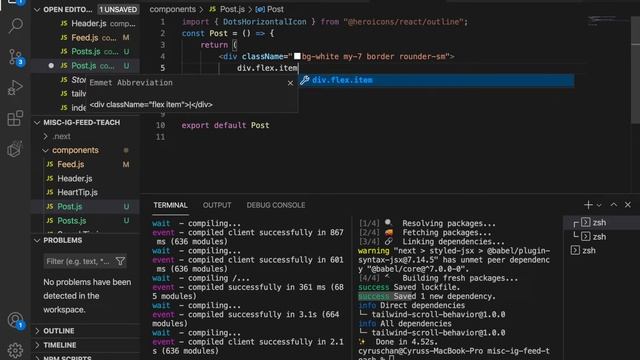Click the 'export default Post' line
This screenshot has width=640, height=360.
(225, 125)
